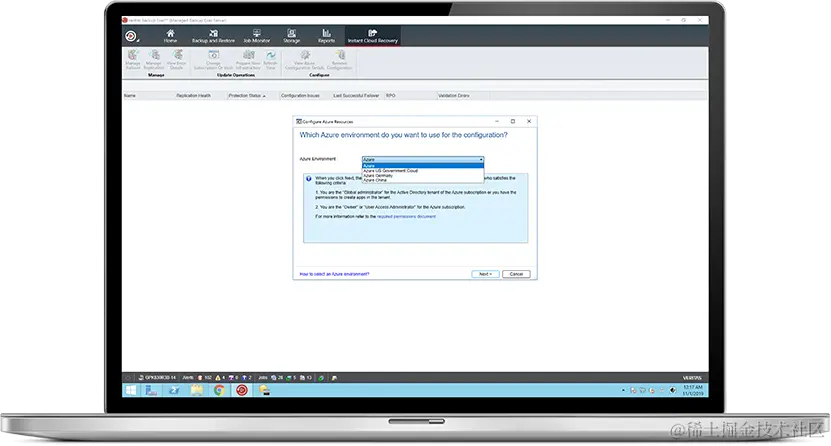Open the Backup Exec main menu button
The width and height of the screenshot is (831, 446).
click(x=131, y=36)
